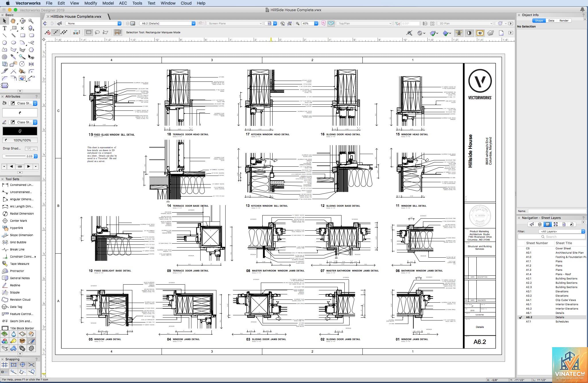Toggle Snap to Grid in Snapping palette
The height and width of the screenshot is (383, 588).
point(5,365)
